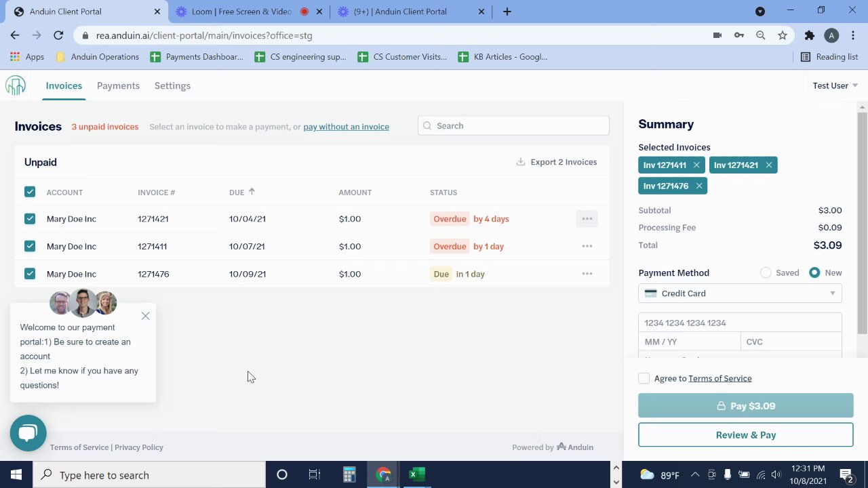The width and height of the screenshot is (868, 488).
Task: Click Export 2 Invoices button
Action: 557,162
